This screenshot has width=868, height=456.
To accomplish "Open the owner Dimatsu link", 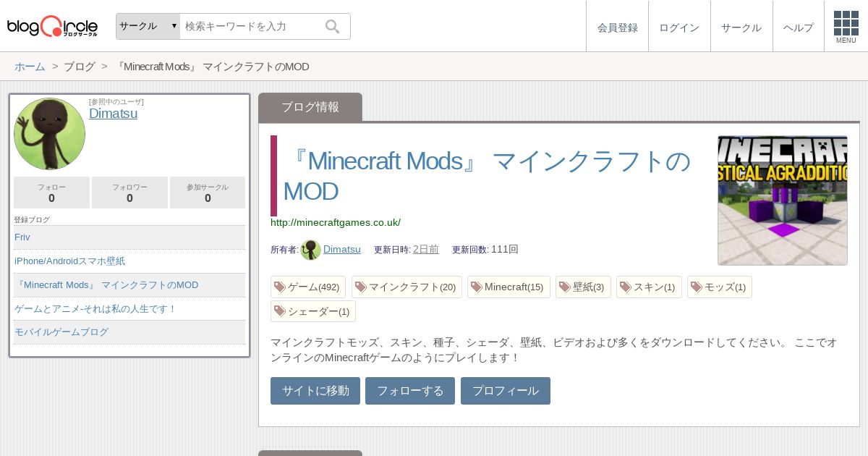I will pos(342,249).
